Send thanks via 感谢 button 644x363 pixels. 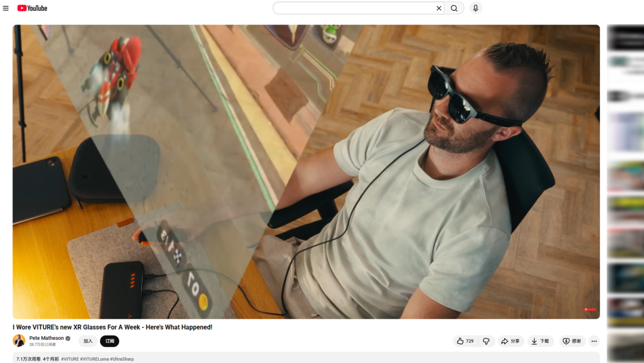point(572,341)
